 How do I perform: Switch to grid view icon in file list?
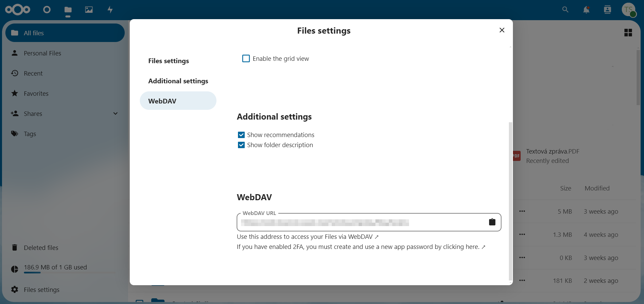coord(628,33)
